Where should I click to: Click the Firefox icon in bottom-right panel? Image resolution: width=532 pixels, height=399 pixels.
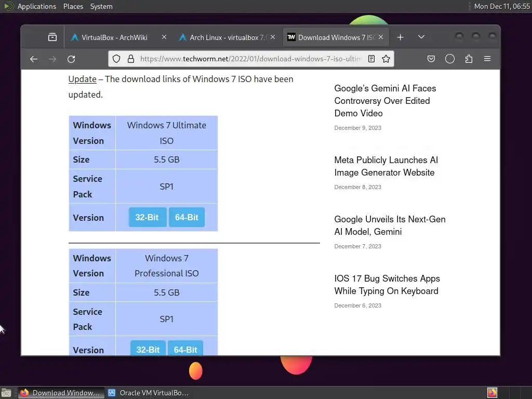[492, 393]
